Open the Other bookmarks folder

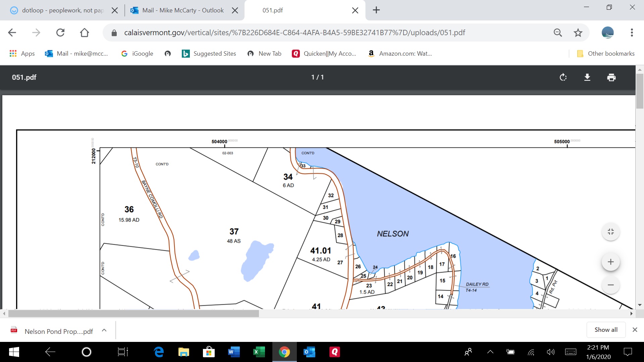coord(605,54)
